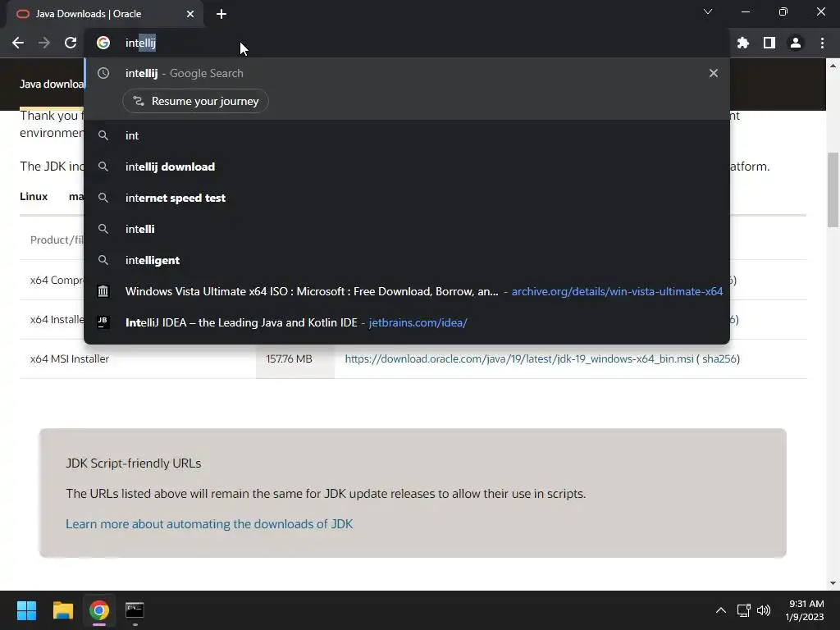Click the JetBrains favicon in suggestions
This screenshot has height=630, width=840.
(x=103, y=322)
